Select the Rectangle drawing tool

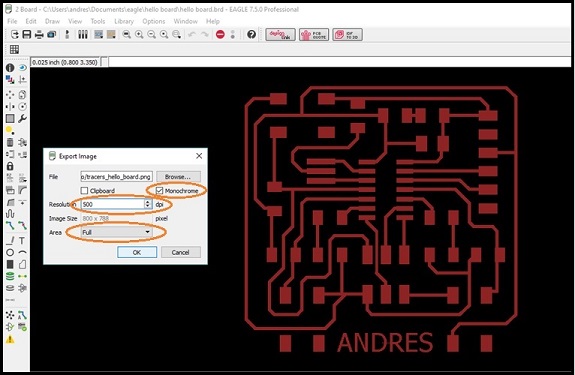(x=10, y=264)
